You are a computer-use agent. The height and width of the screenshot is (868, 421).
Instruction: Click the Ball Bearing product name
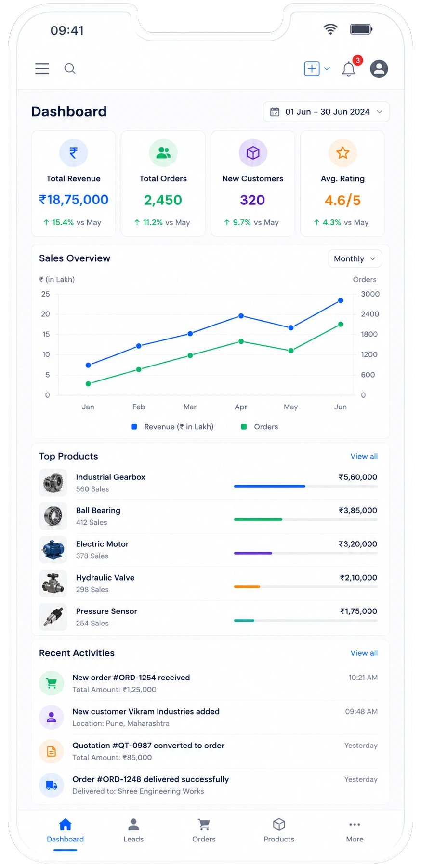(x=98, y=510)
